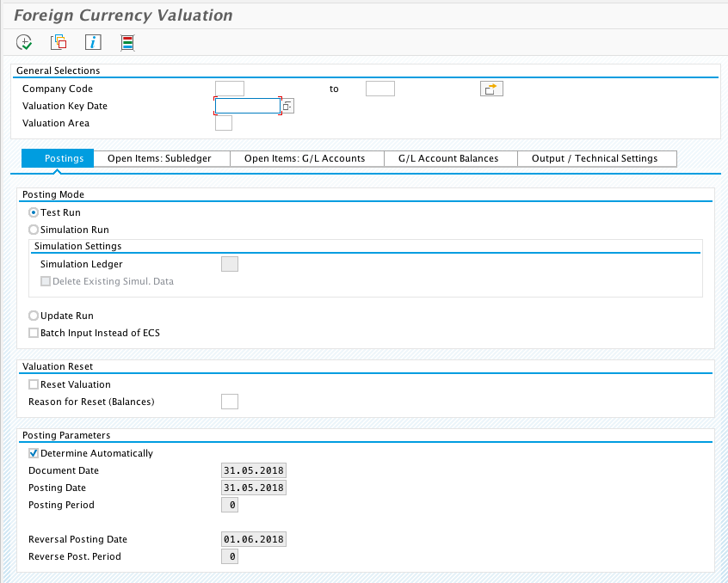
Task: Choose the Update Run option
Action: 34,316
